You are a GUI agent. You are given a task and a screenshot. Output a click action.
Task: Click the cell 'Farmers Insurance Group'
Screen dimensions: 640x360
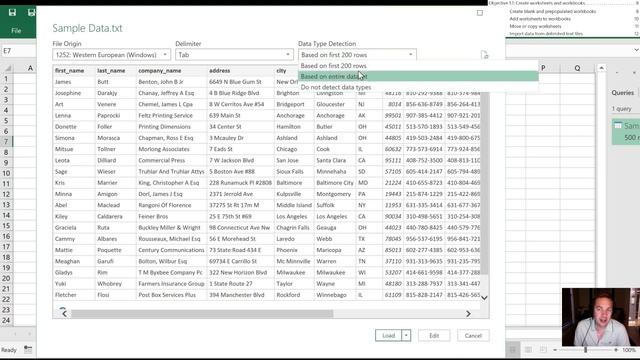tap(171, 284)
